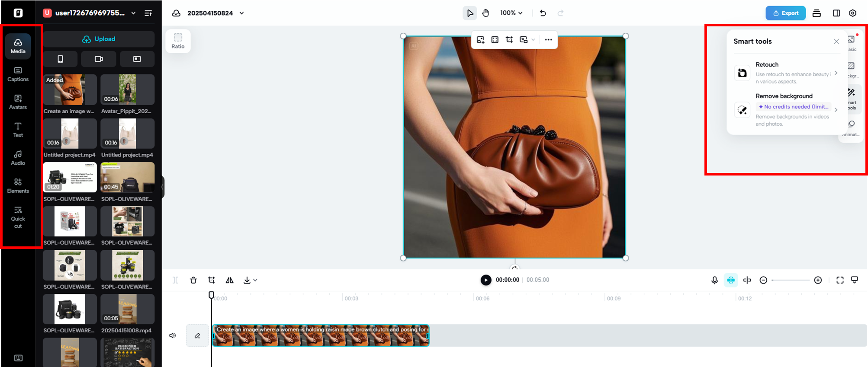Choose upload from phone icon

click(61, 59)
